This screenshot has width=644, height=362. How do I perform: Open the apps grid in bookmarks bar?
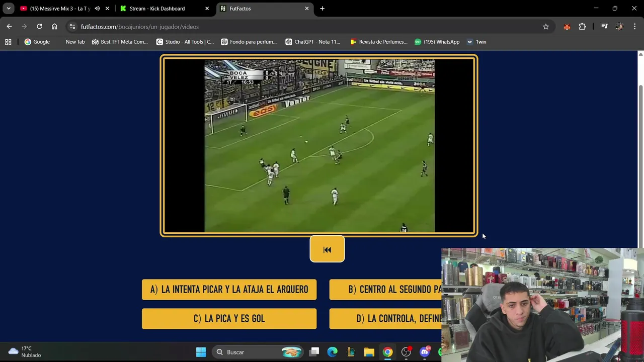click(x=8, y=42)
